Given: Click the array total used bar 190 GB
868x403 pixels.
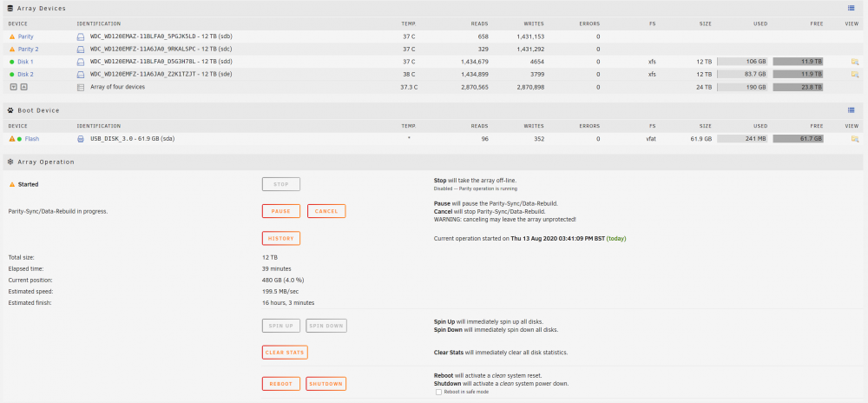Looking at the screenshot, I should click(x=742, y=87).
